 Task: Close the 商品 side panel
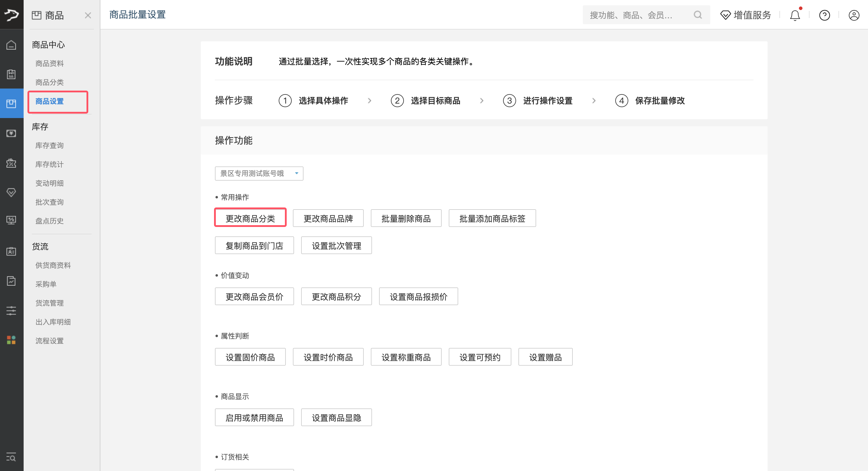click(88, 15)
